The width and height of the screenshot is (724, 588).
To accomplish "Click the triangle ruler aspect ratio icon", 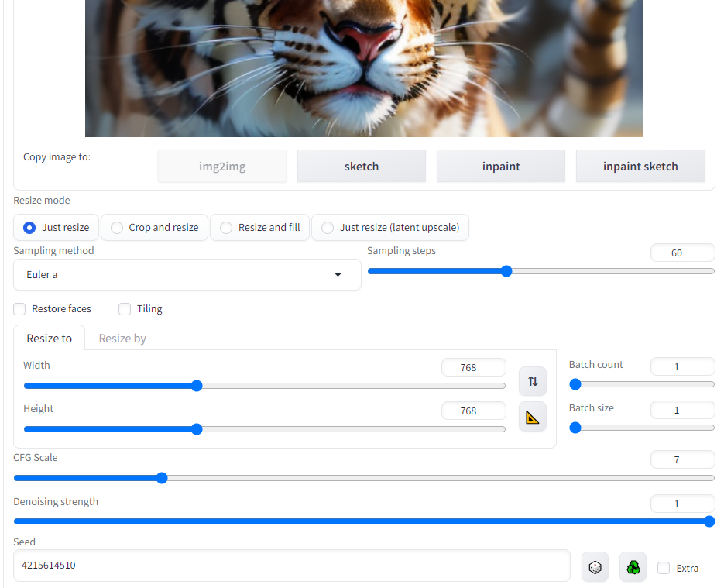I will (532, 417).
